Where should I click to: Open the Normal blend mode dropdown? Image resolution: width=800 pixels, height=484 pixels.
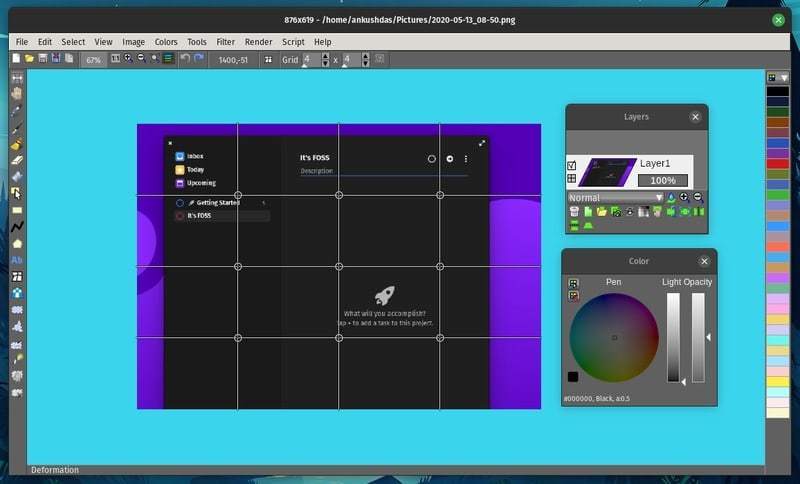[x=615, y=198]
